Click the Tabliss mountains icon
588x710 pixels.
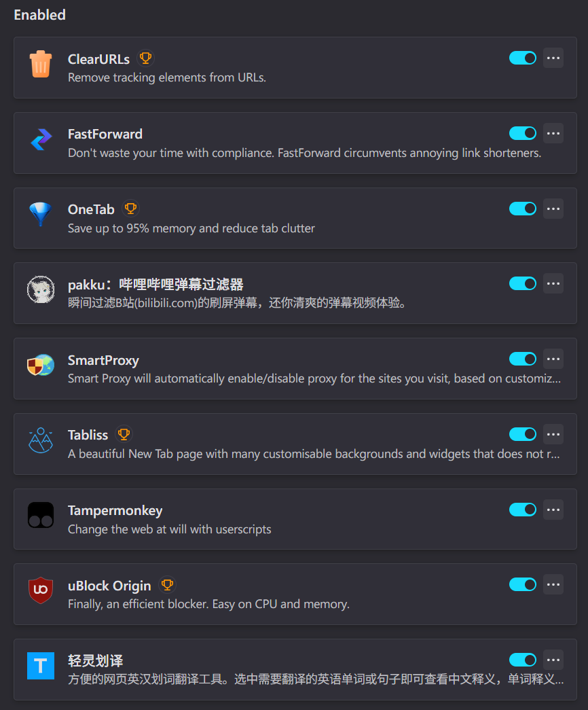[x=41, y=440]
